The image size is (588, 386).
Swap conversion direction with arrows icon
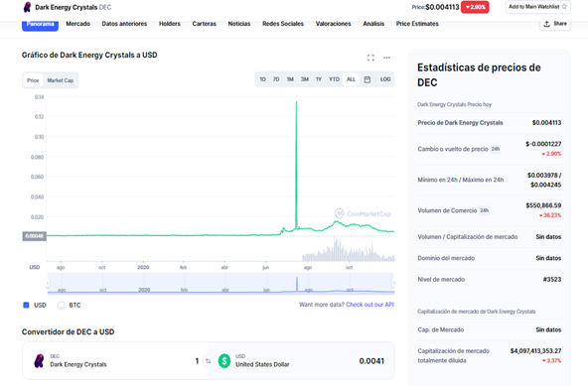(x=209, y=361)
